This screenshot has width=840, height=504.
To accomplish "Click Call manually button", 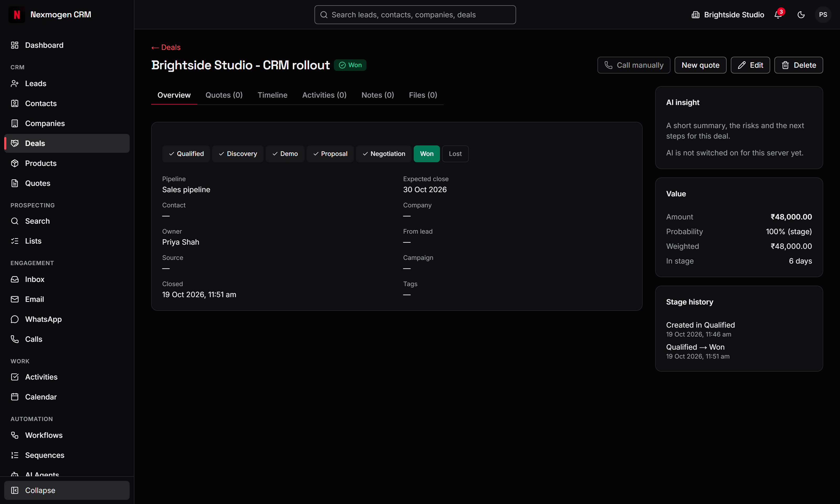I will coord(634,65).
